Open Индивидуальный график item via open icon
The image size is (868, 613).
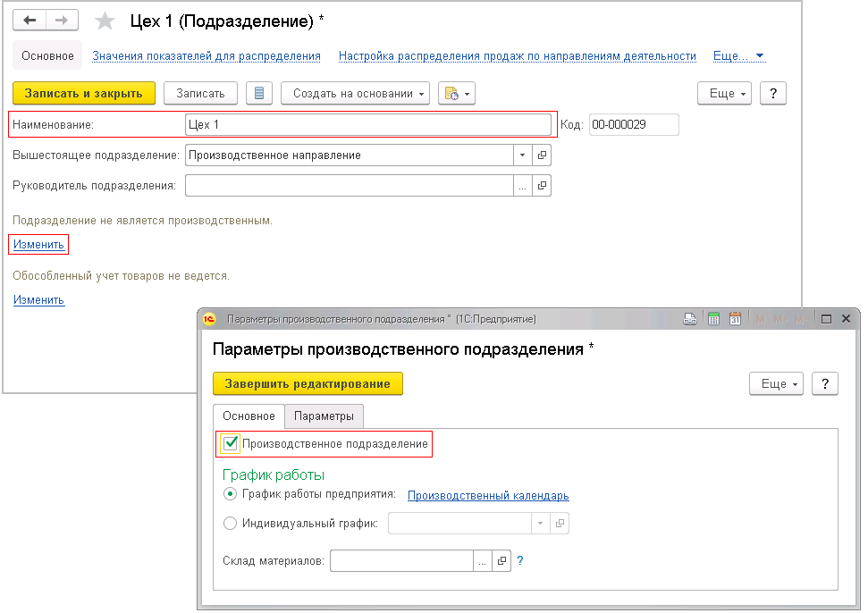coord(560,524)
